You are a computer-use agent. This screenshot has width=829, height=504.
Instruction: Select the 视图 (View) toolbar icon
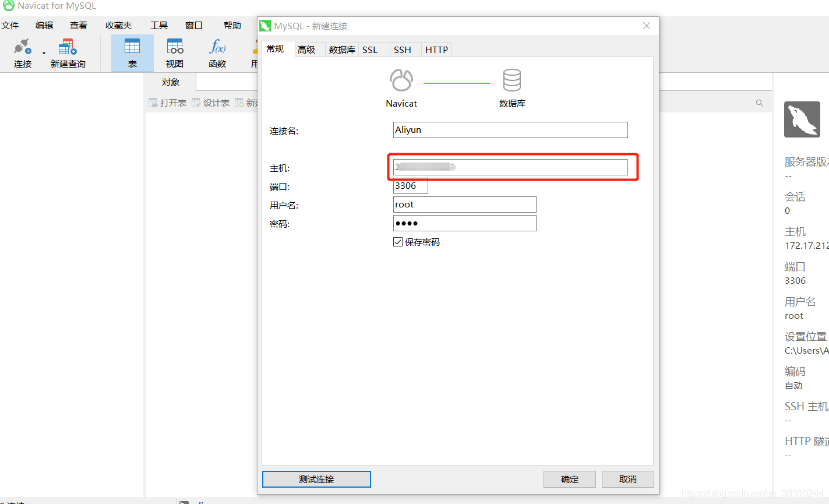pos(175,52)
